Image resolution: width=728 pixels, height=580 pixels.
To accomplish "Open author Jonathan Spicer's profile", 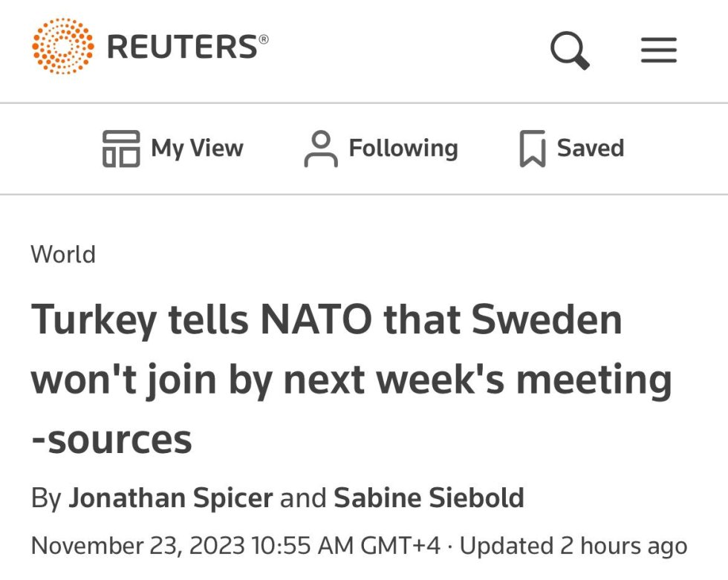I will pyautogui.click(x=170, y=498).
